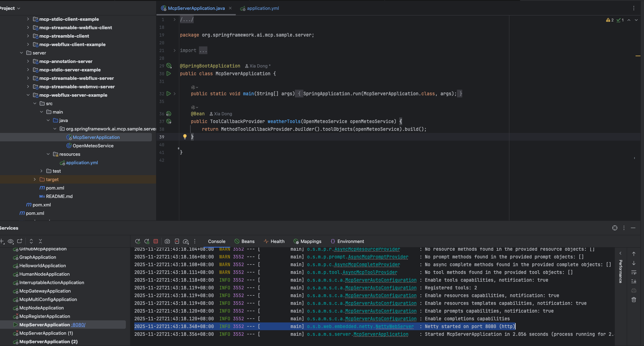
Task: Click the add service plus icon
Action: click(2, 241)
